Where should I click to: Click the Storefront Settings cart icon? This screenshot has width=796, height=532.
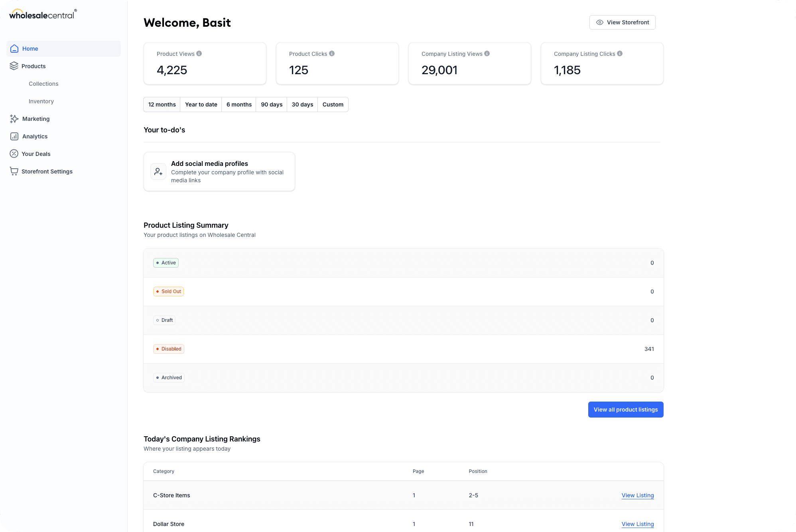(14, 171)
